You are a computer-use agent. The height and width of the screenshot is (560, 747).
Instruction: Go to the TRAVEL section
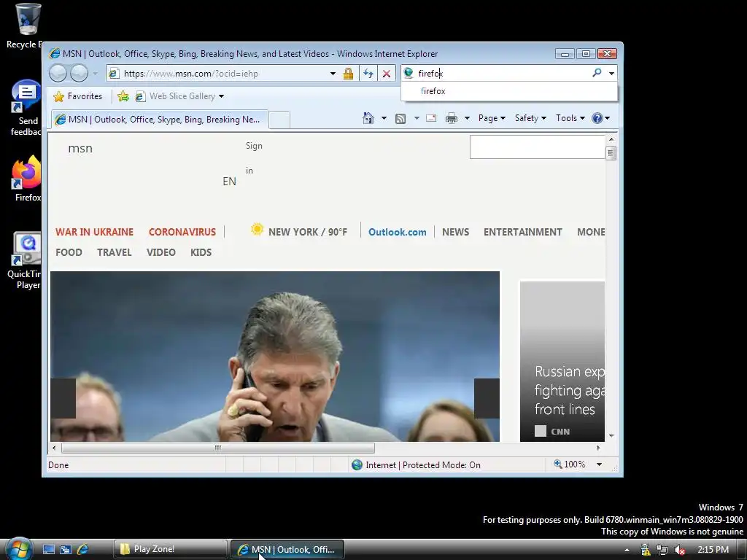115,252
